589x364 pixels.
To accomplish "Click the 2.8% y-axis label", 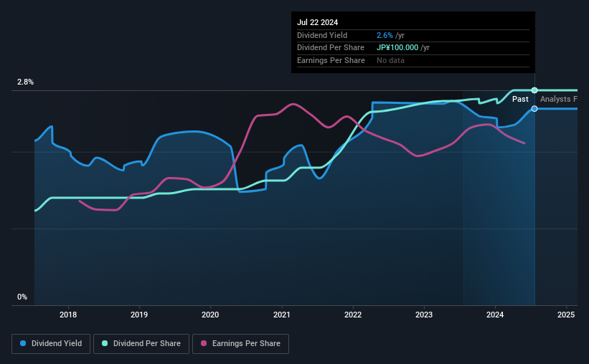I will point(25,82).
